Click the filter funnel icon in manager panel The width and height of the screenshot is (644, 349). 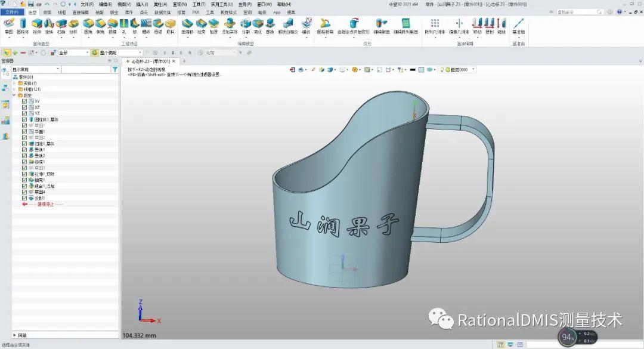[115, 69]
